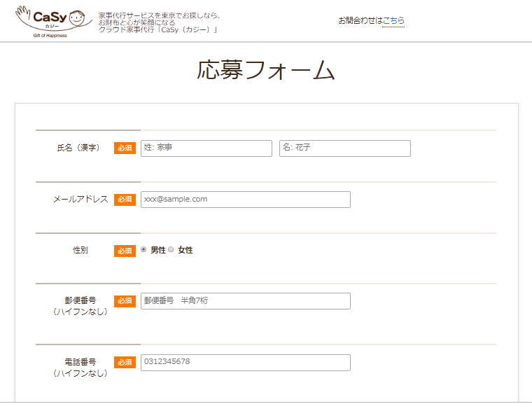Screen dimensions: 532x404
Task: Click the CaSy logo in the header
Action: click(x=54, y=22)
